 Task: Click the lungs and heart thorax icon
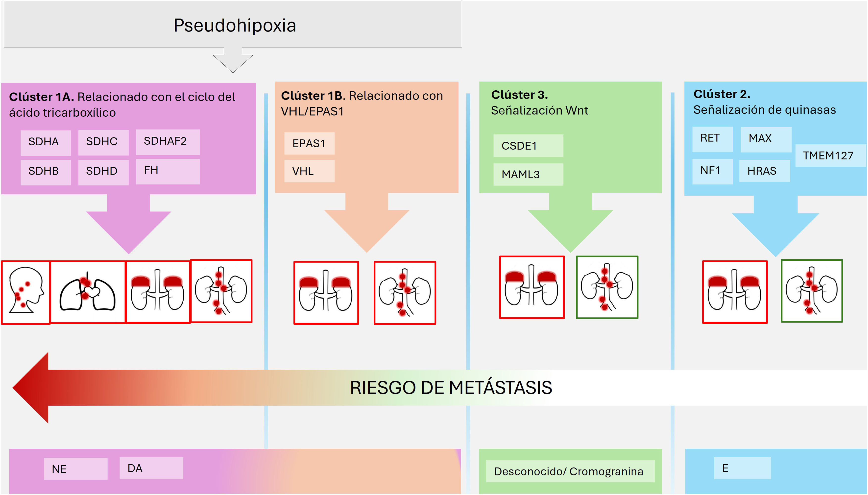88,292
